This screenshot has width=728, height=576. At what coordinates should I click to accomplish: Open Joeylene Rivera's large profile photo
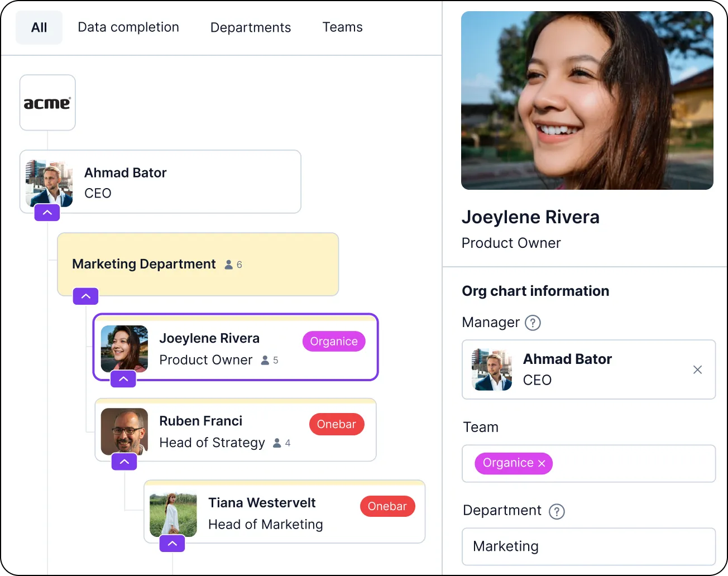pyautogui.click(x=587, y=100)
